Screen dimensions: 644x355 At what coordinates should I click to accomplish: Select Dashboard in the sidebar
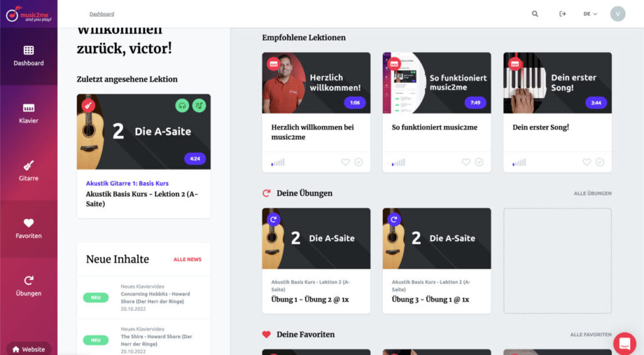28,56
